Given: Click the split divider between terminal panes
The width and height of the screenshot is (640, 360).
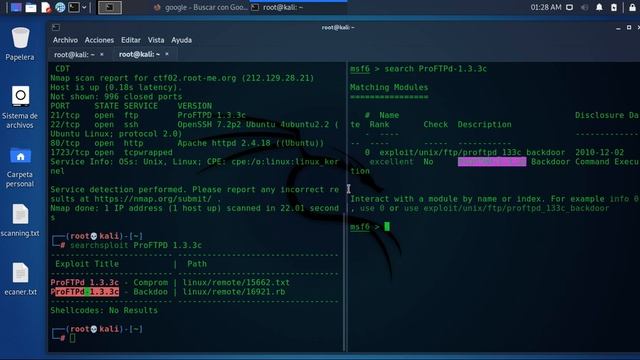Looking at the screenshot, I should pos(346,207).
